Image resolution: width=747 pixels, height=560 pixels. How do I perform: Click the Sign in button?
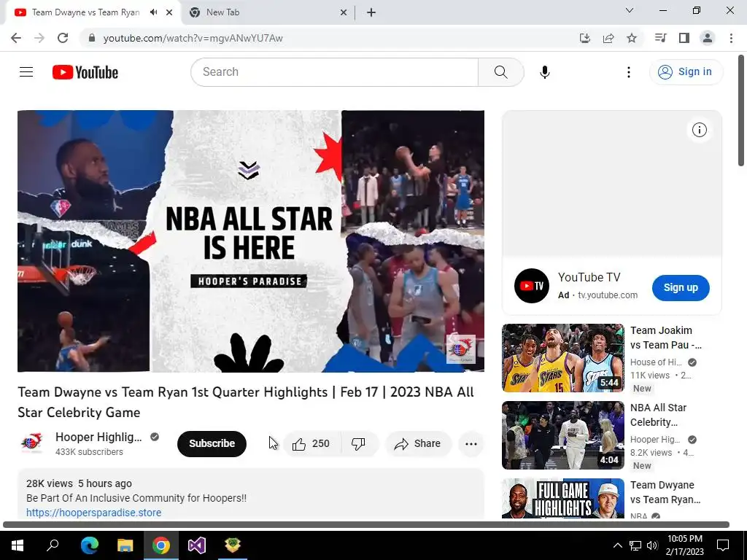click(x=686, y=72)
